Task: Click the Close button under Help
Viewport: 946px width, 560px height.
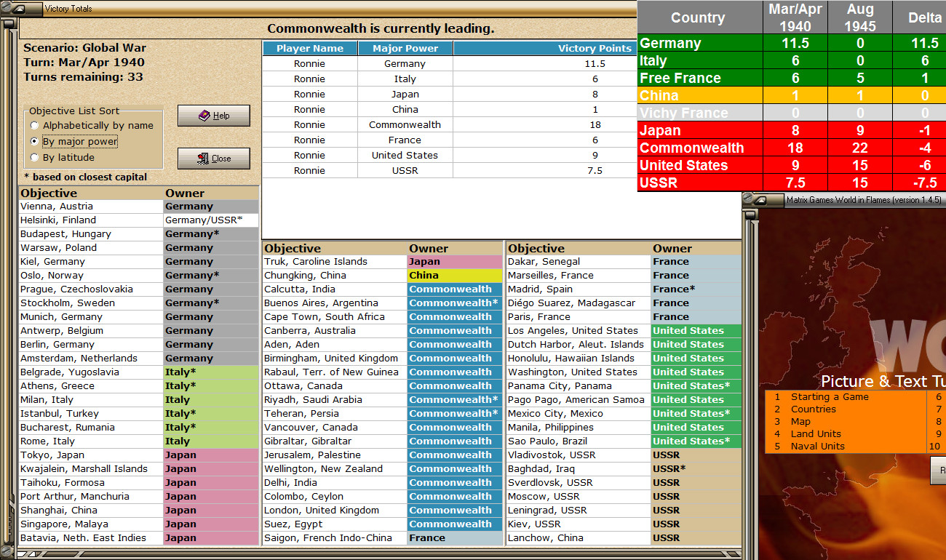Action: (x=214, y=159)
